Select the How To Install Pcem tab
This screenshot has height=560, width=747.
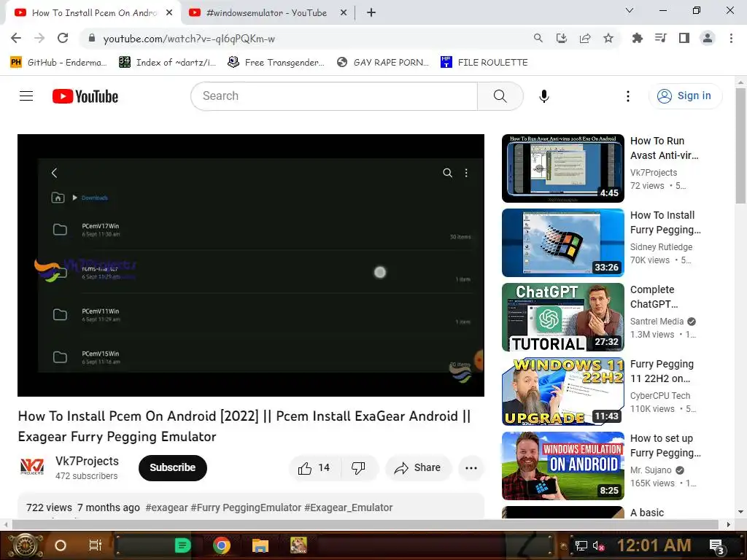click(x=94, y=13)
